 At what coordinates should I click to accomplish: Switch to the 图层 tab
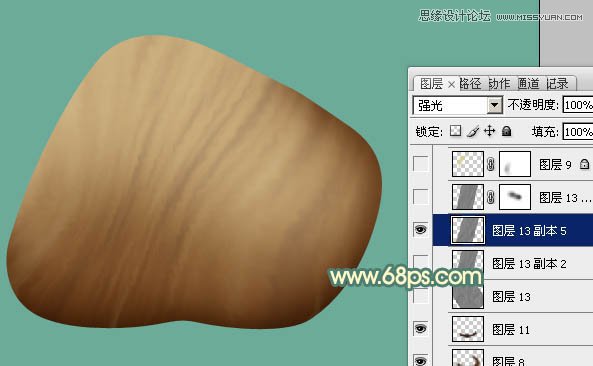(432, 84)
